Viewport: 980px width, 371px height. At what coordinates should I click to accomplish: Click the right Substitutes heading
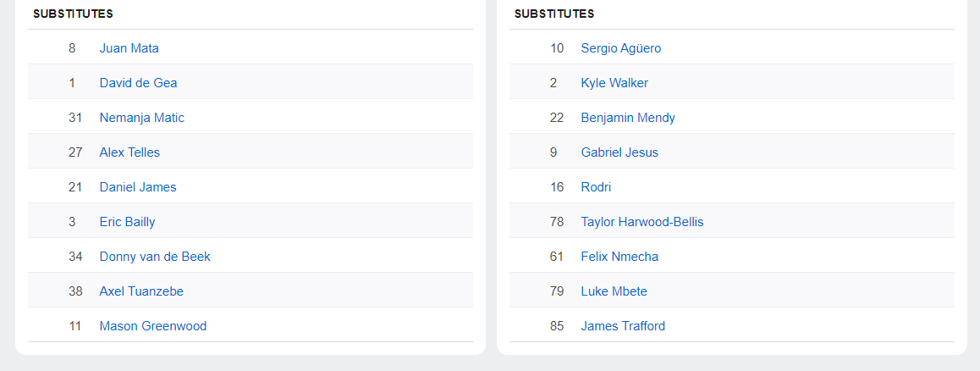[x=554, y=14]
